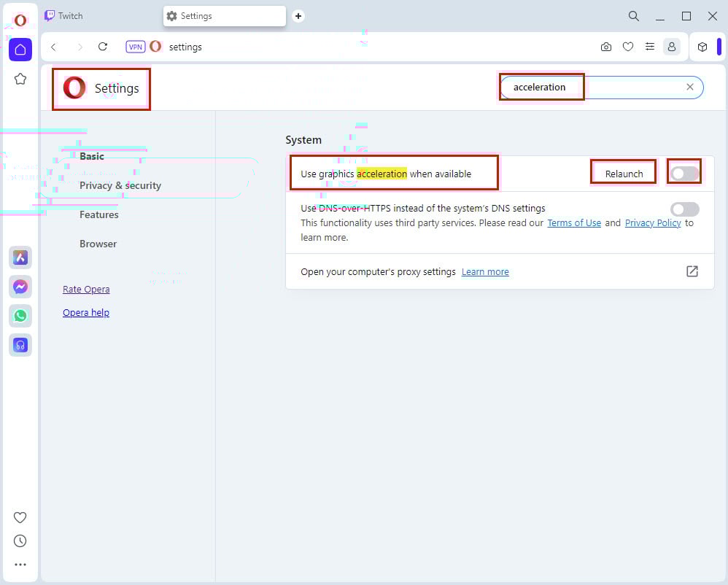
Task: Open a new tab with the plus button
Action: (298, 16)
